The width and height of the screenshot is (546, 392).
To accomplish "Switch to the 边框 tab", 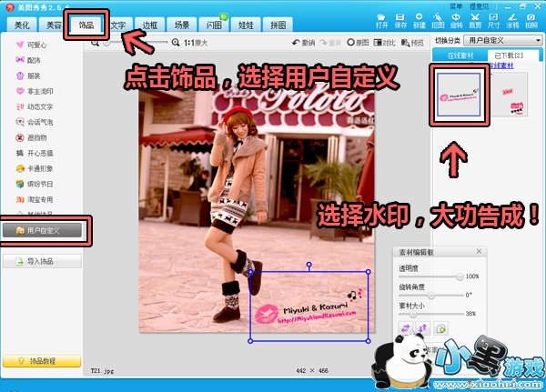I will [x=150, y=25].
